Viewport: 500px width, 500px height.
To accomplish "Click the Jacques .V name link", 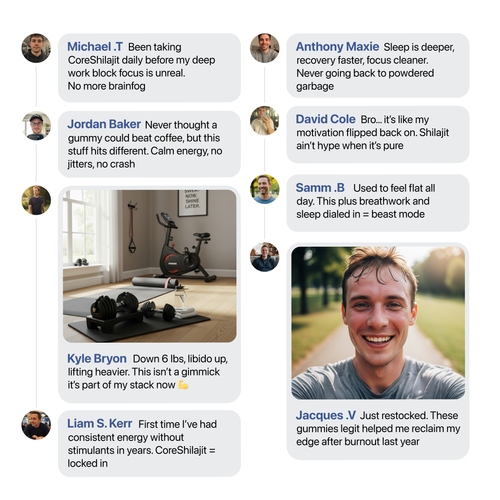I will click(x=326, y=415).
